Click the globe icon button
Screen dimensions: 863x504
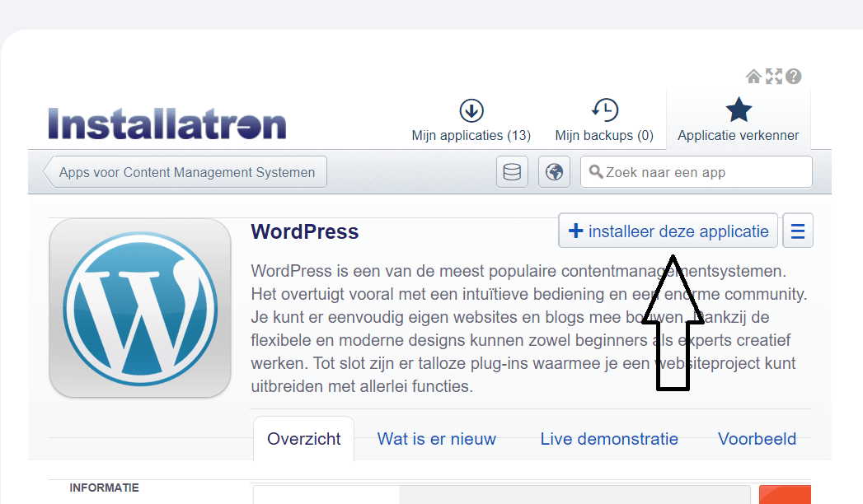pyautogui.click(x=554, y=172)
